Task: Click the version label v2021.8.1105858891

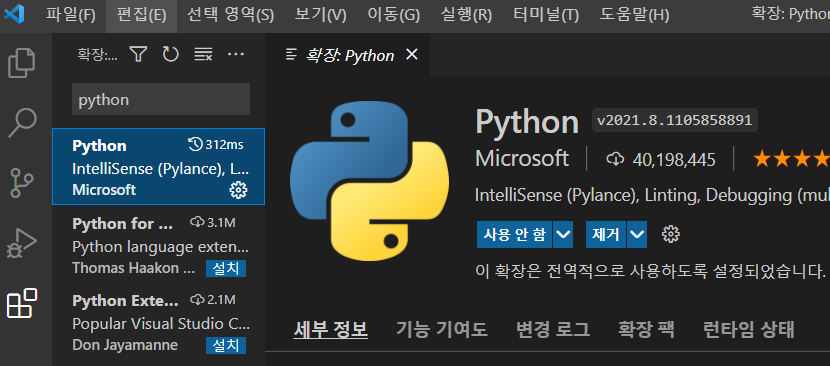Action: (x=675, y=120)
